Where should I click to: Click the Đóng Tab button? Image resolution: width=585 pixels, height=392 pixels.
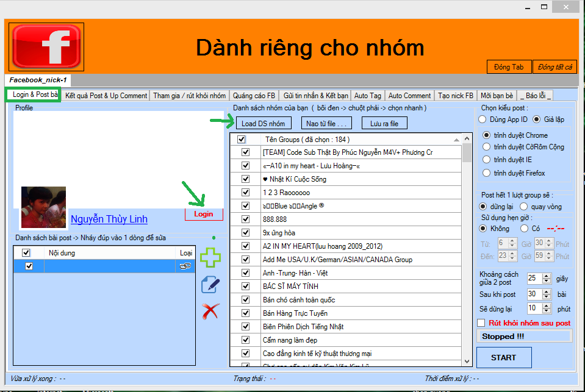click(x=509, y=67)
